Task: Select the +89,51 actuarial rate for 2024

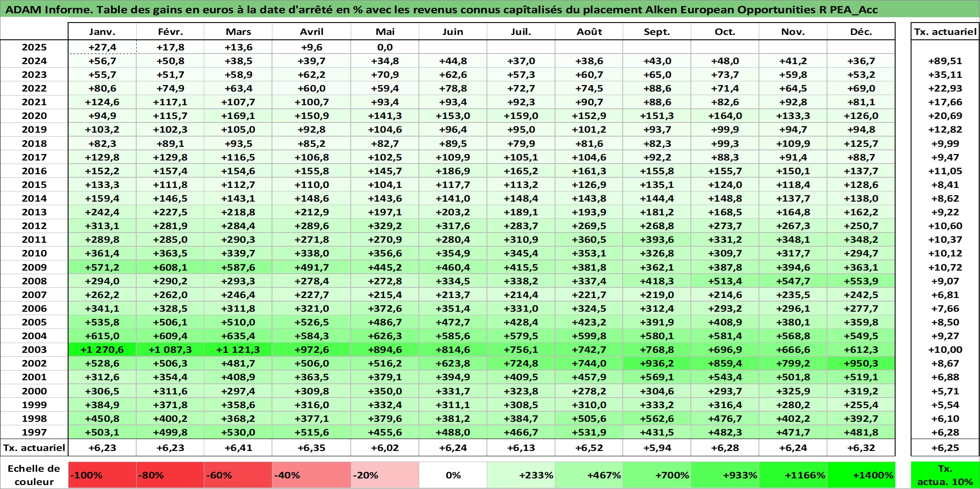Action: 945,61
